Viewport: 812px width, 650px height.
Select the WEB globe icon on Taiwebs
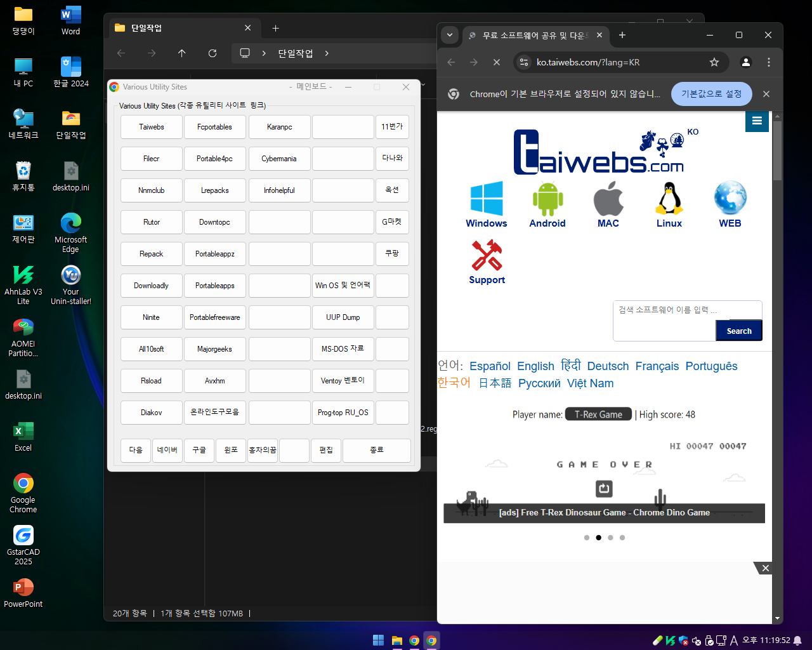730,204
